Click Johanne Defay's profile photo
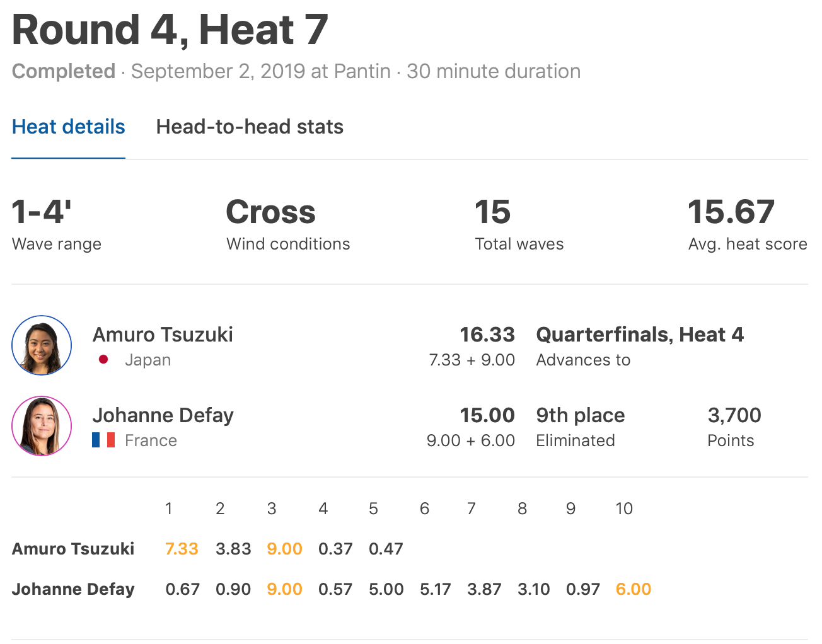 pyautogui.click(x=42, y=426)
